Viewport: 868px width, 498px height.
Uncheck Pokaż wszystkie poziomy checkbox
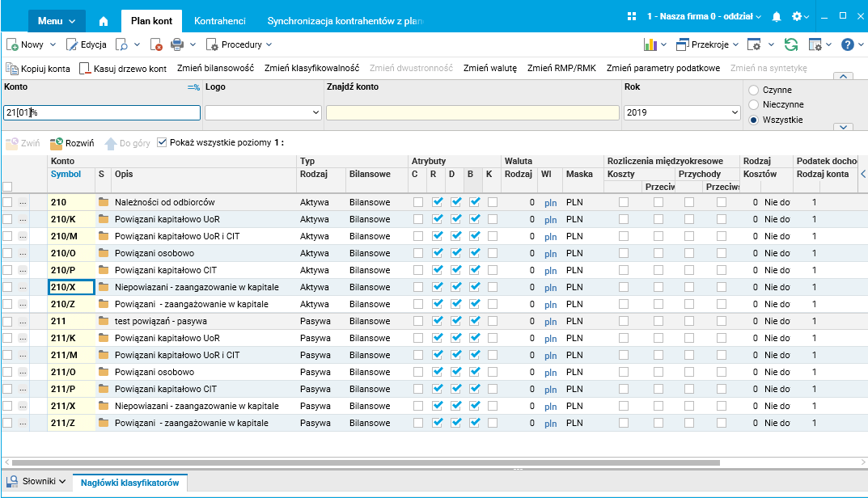[162, 142]
